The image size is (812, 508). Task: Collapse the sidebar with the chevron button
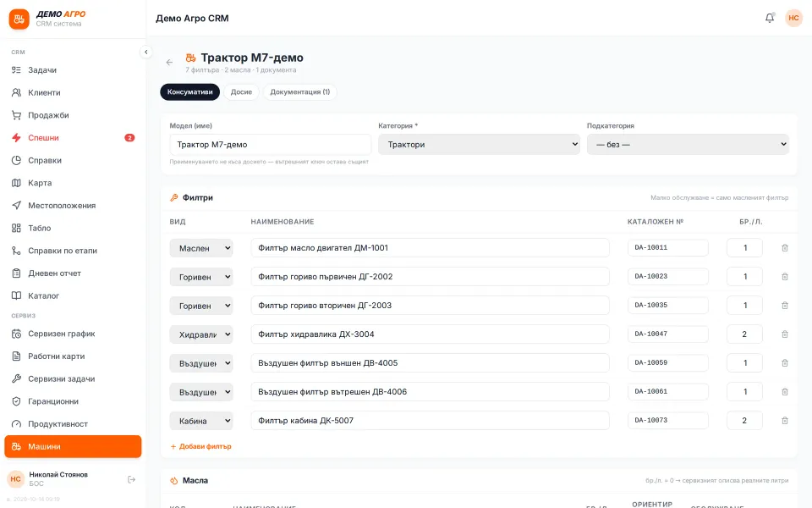pyautogui.click(x=146, y=52)
